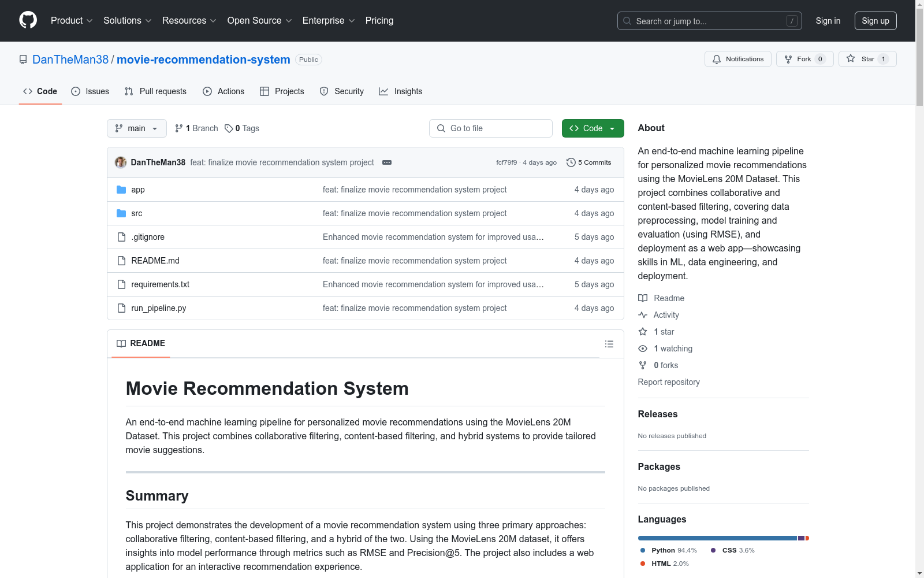Click the bell icon in the Notifications button

point(717,59)
